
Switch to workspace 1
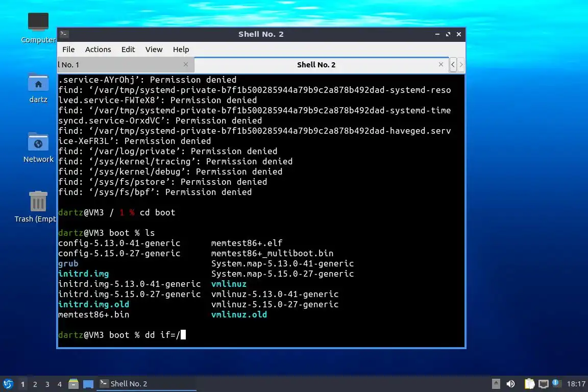tap(23, 384)
